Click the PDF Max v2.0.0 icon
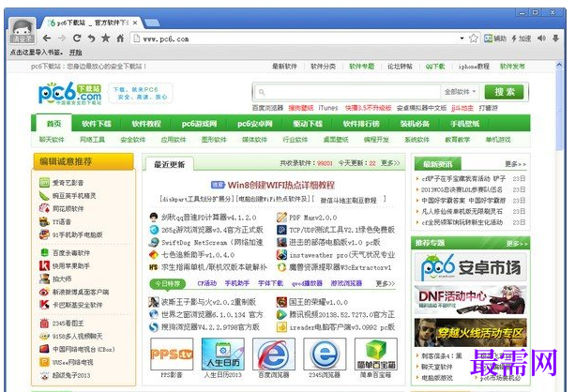Screen dimensions: 575x392 (x=281, y=218)
